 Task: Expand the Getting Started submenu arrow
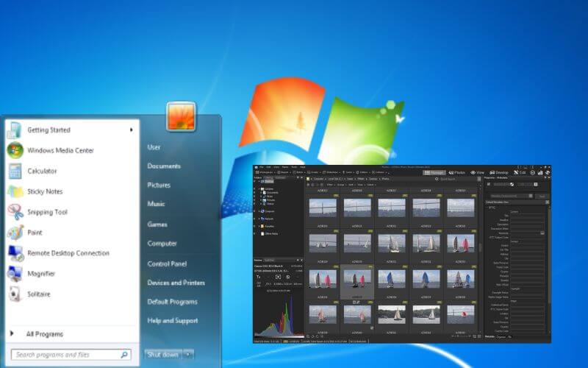click(x=132, y=130)
